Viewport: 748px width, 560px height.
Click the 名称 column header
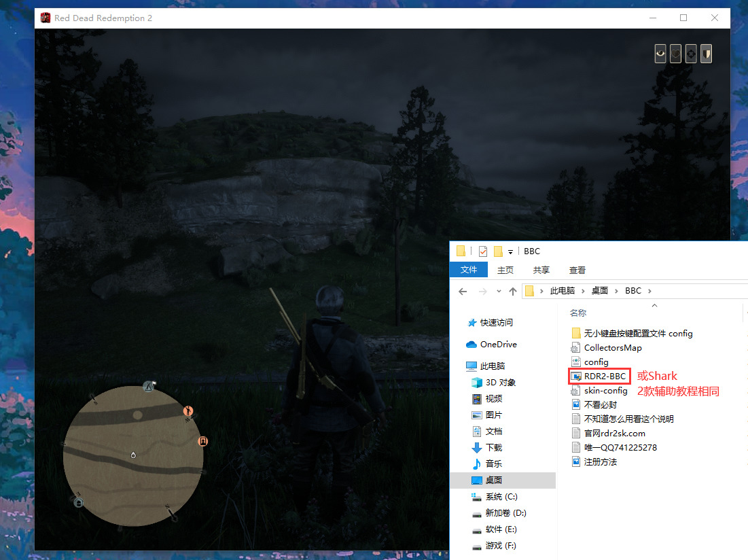577,313
